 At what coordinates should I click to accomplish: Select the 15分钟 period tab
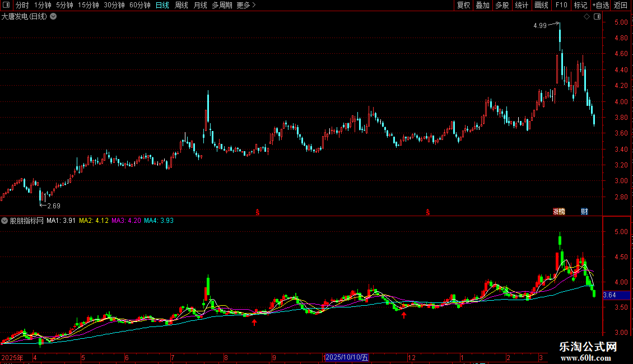[89, 5]
